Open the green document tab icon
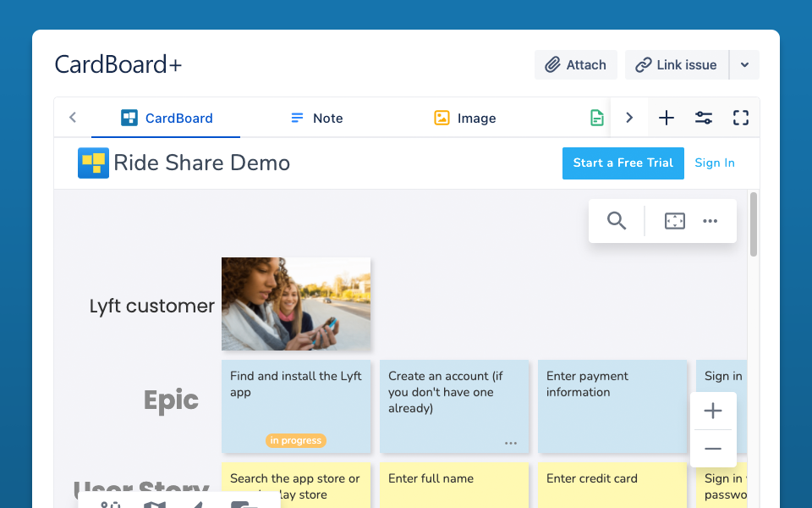812x508 pixels. 596,119
